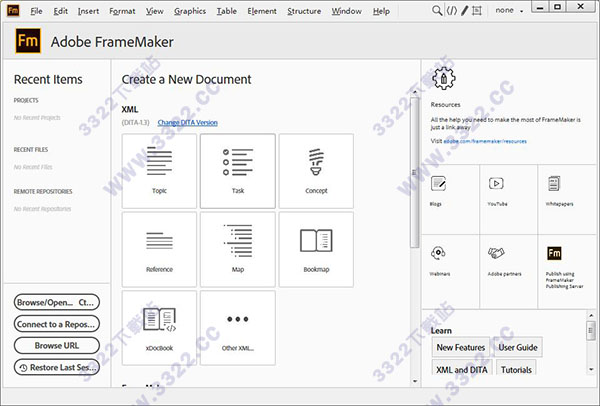This screenshot has height=406, width=600.
Task: Click the Learn panel scrollbar thumb
Action: (591, 330)
